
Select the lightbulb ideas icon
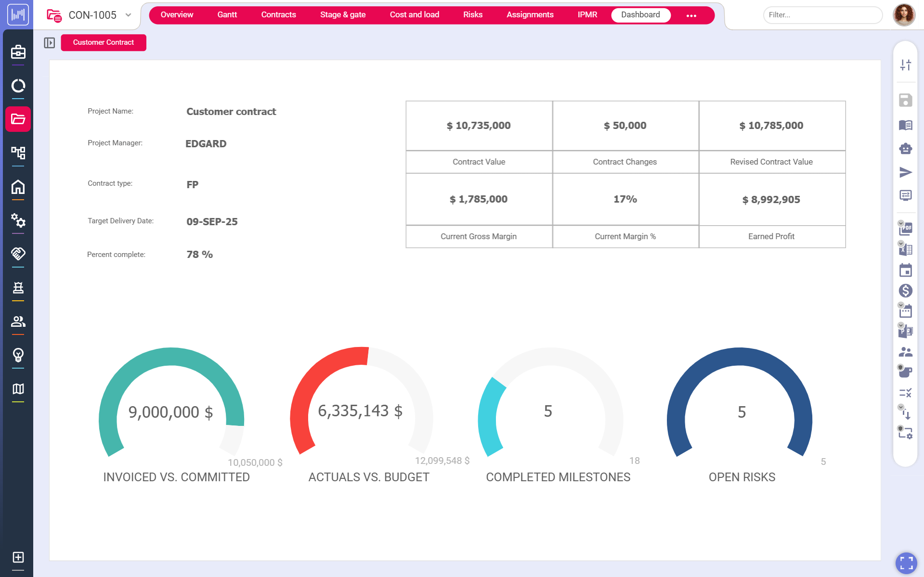[18, 355]
